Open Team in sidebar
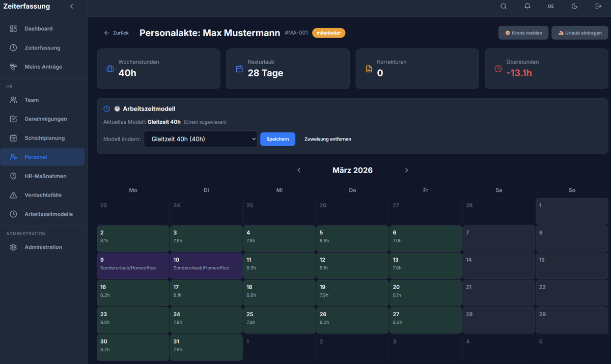 point(43,100)
